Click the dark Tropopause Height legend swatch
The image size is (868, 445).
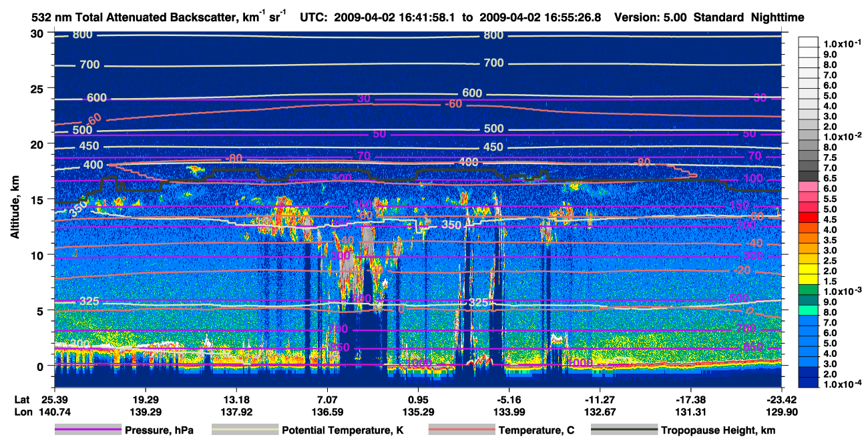[624, 430]
